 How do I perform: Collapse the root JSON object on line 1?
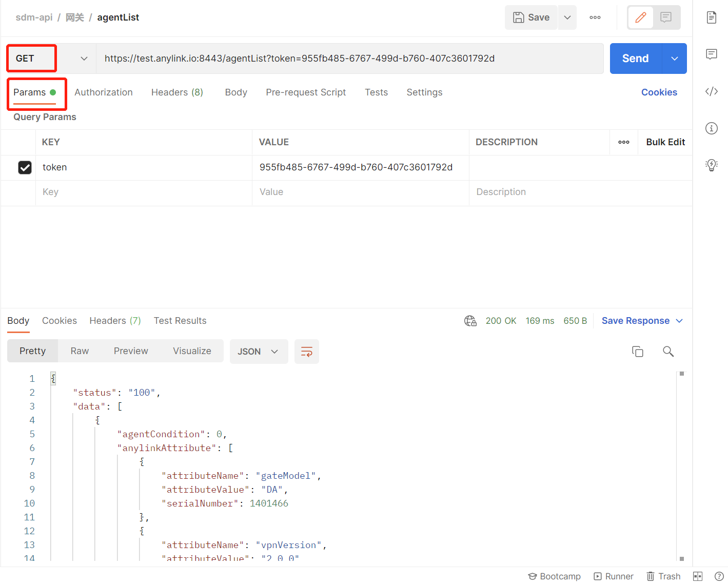[53, 379]
